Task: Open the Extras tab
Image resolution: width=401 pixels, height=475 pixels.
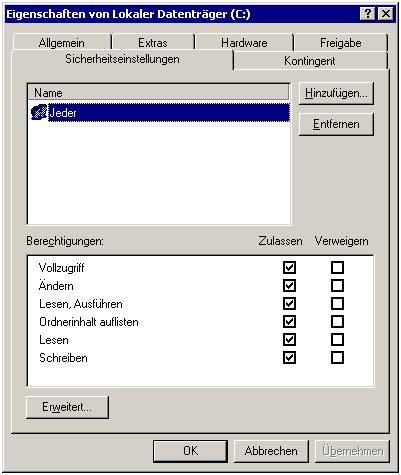Action: click(153, 43)
